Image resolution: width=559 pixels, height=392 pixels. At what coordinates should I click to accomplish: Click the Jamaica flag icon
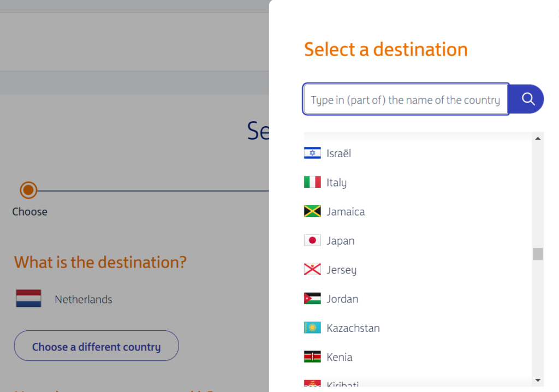(312, 211)
